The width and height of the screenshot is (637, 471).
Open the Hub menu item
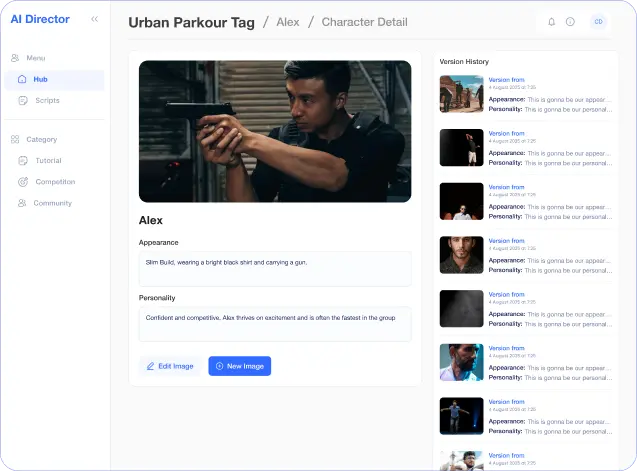54,80
